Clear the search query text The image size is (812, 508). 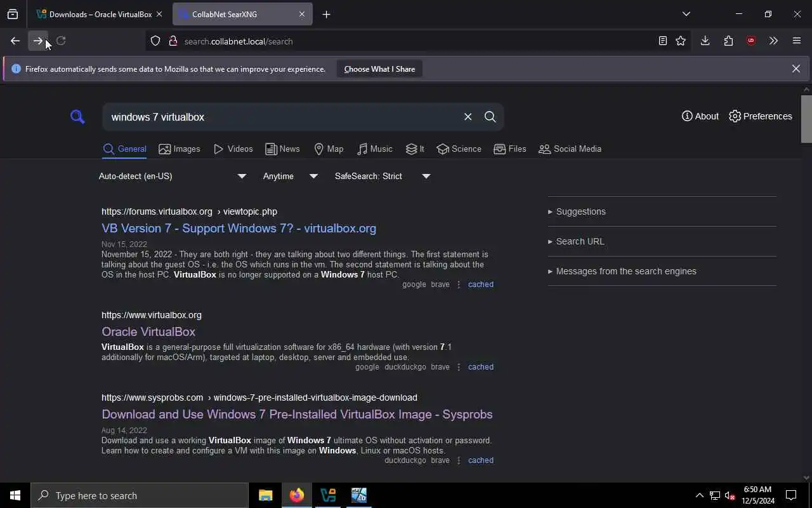click(x=468, y=117)
